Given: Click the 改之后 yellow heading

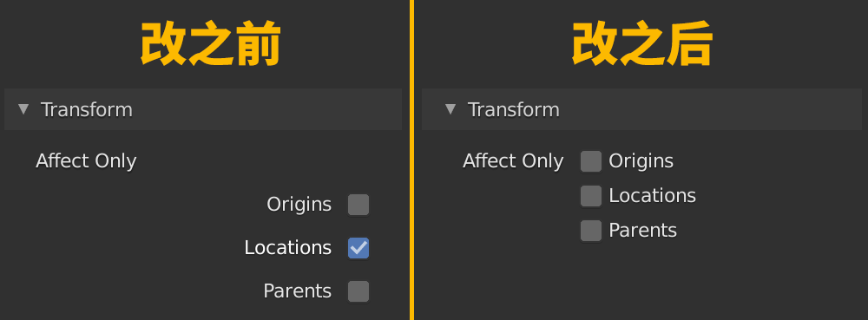Looking at the screenshot, I should coord(641,45).
